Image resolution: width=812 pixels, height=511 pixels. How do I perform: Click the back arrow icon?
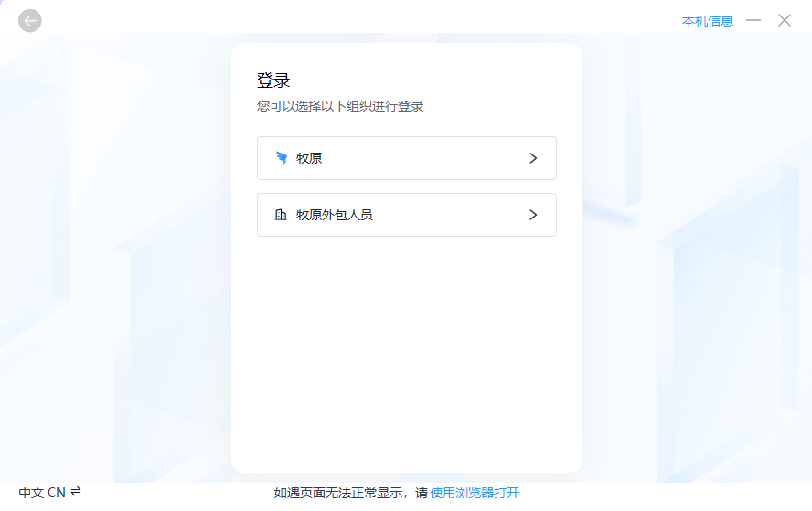coord(30,20)
